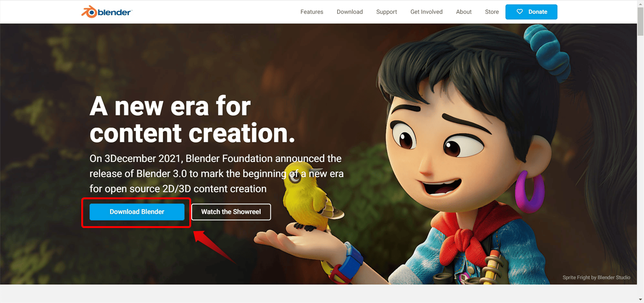
Task: Visit the Store nav link
Action: pyautogui.click(x=492, y=12)
